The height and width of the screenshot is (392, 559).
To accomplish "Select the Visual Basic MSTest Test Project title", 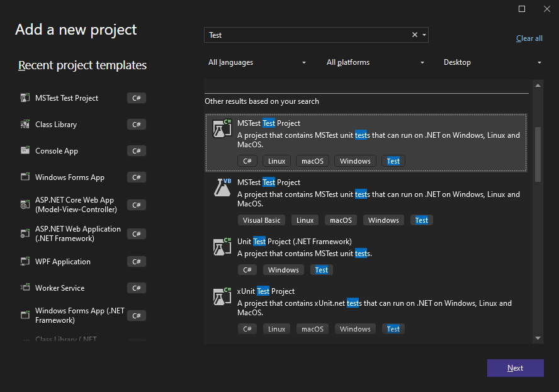I will (x=269, y=182).
